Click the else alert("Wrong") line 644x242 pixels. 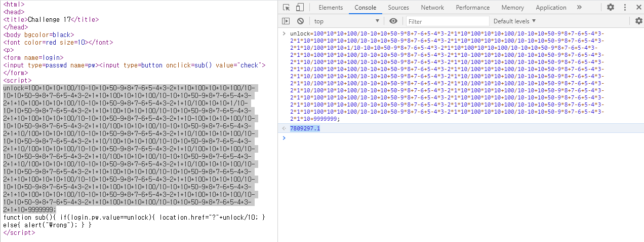coord(48,225)
